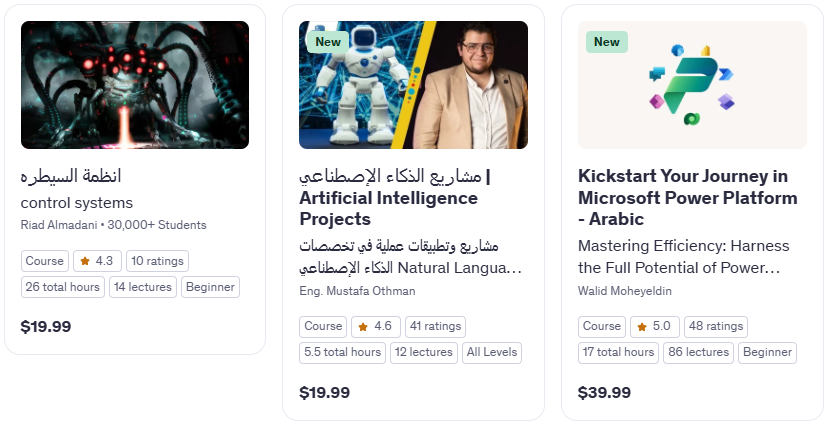The width and height of the screenshot is (834, 430).
Task: Click the Power Platform logo icon
Action: tap(691, 85)
